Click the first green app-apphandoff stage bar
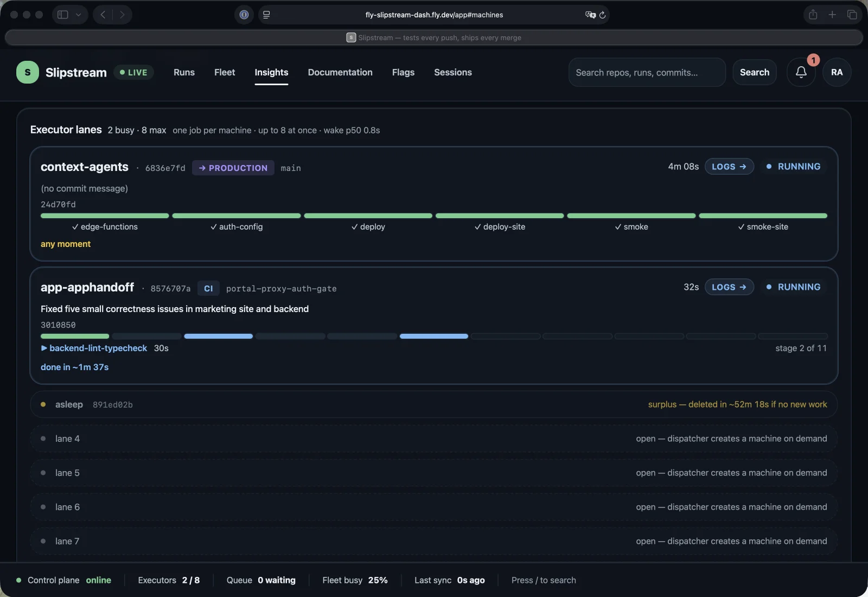This screenshot has height=597, width=868. pyautogui.click(x=75, y=336)
